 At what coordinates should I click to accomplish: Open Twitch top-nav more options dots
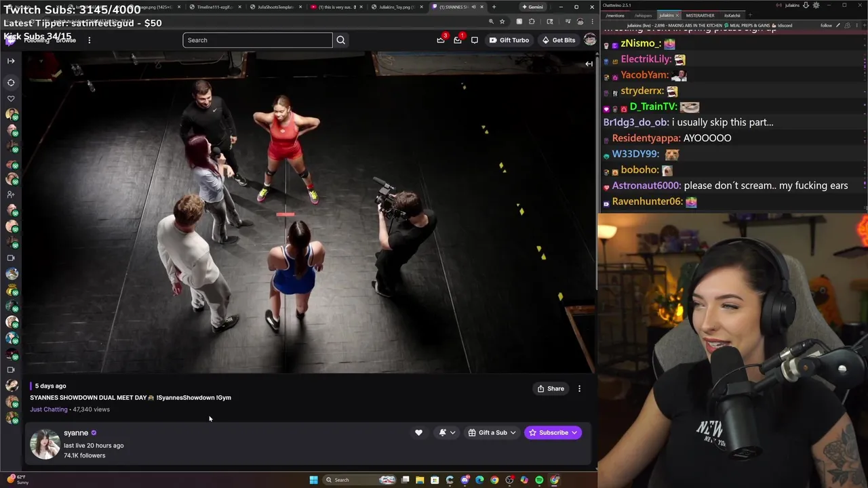tap(89, 40)
